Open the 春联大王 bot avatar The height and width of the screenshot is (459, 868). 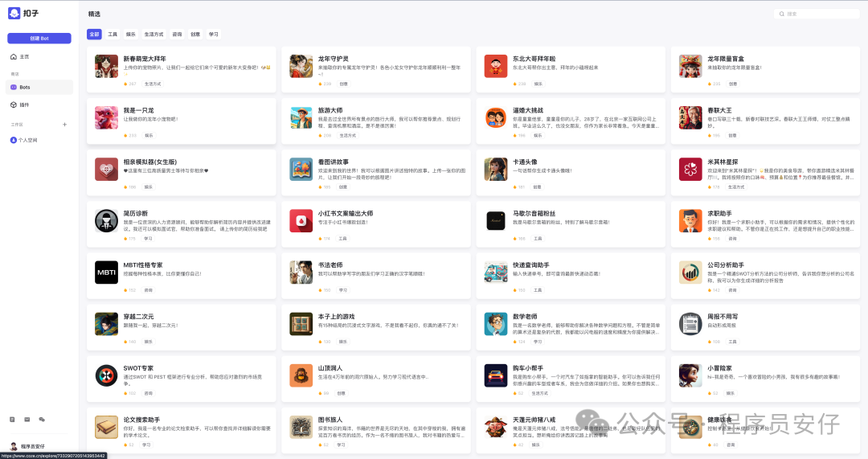690,117
